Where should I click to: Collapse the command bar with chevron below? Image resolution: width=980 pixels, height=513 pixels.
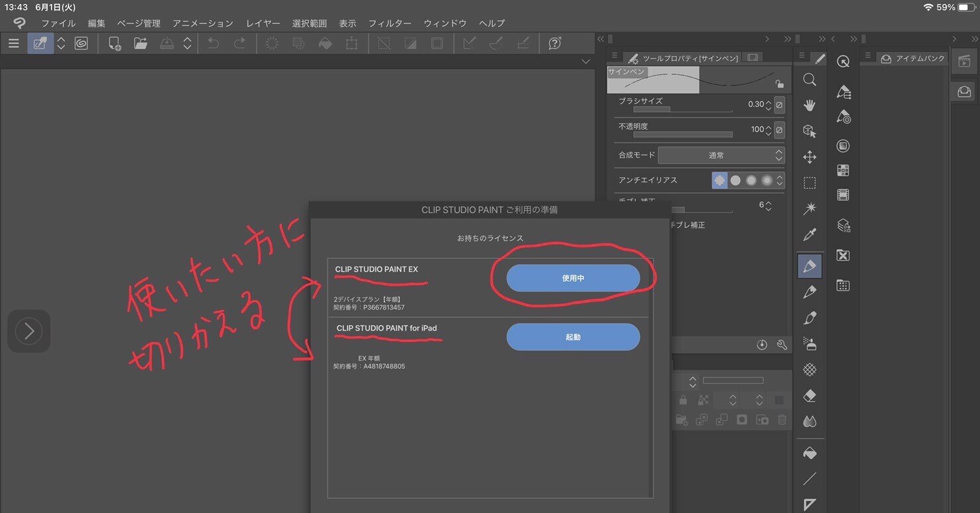(585, 62)
